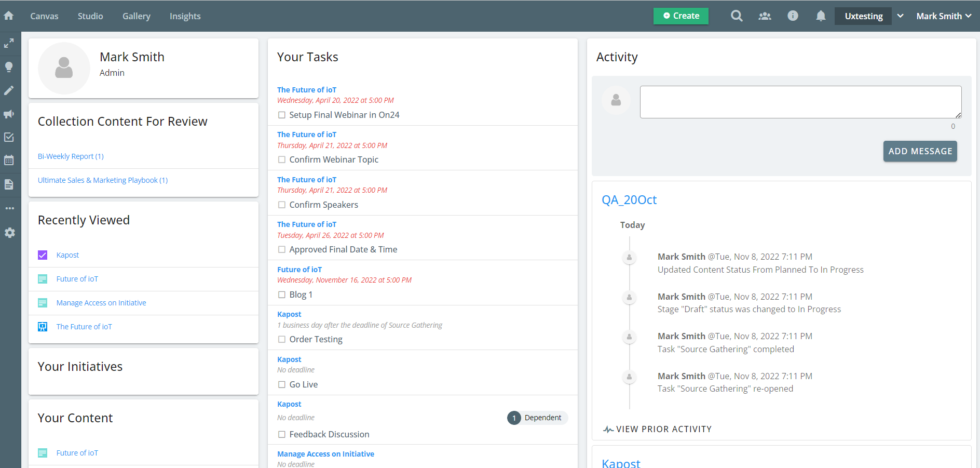Check the Blog 1 task
The width and height of the screenshot is (980, 468).
click(x=282, y=295)
